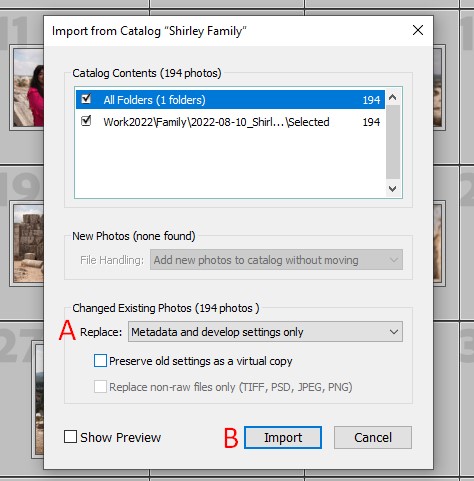Check the All Folders (1 folders) checkbox

86,99
